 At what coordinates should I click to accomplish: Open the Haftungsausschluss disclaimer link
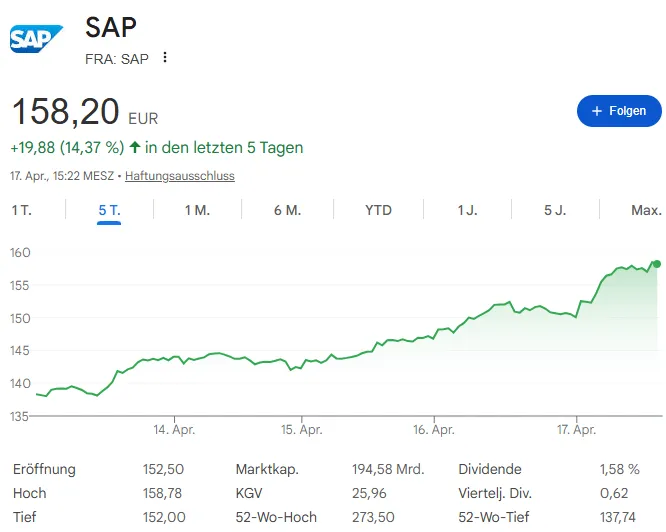180,176
